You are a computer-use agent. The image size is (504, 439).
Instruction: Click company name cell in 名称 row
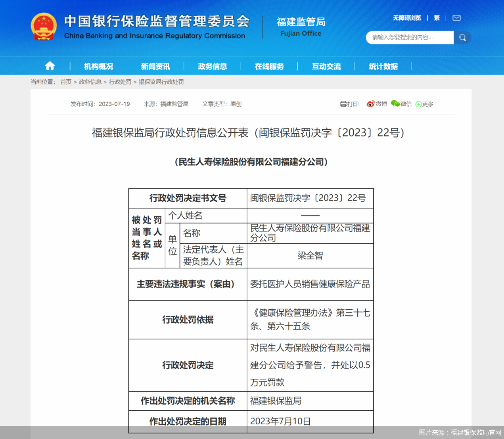[x=310, y=233]
